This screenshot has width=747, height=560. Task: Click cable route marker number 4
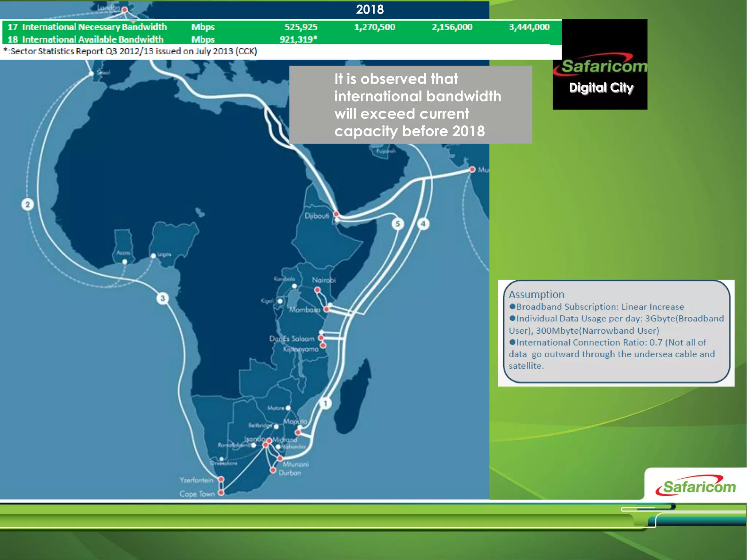click(x=423, y=223)
